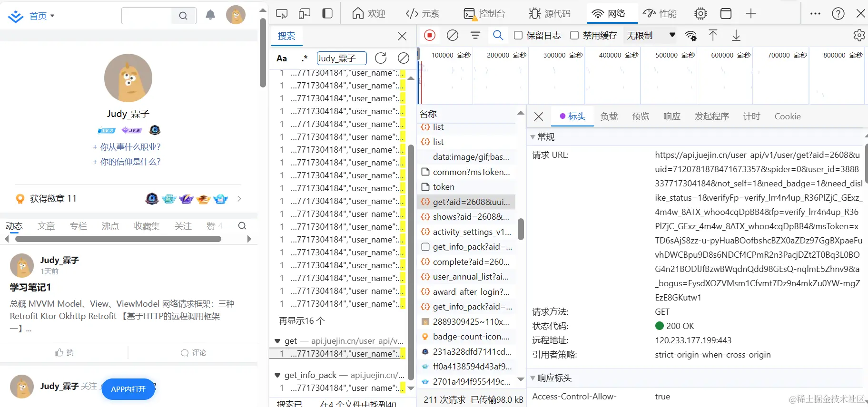The height and width of the screenshot is (407, 868).
Task: Add more tools with the plus icon
Action: click(751, 13)
